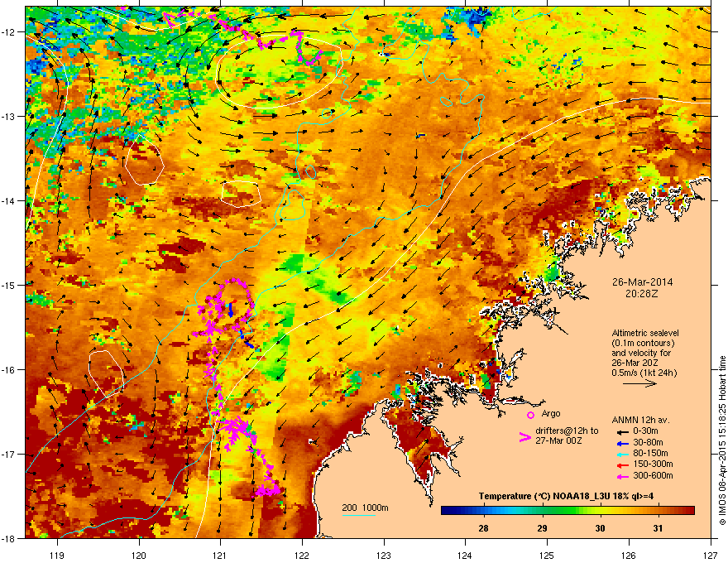728x563 pixels.
Task: Click the longitude label 121
Action: click(x=220, y=555)
